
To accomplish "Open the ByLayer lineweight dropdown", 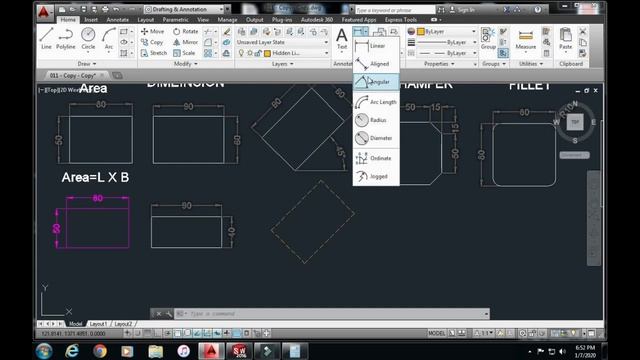I will [447, 42].
